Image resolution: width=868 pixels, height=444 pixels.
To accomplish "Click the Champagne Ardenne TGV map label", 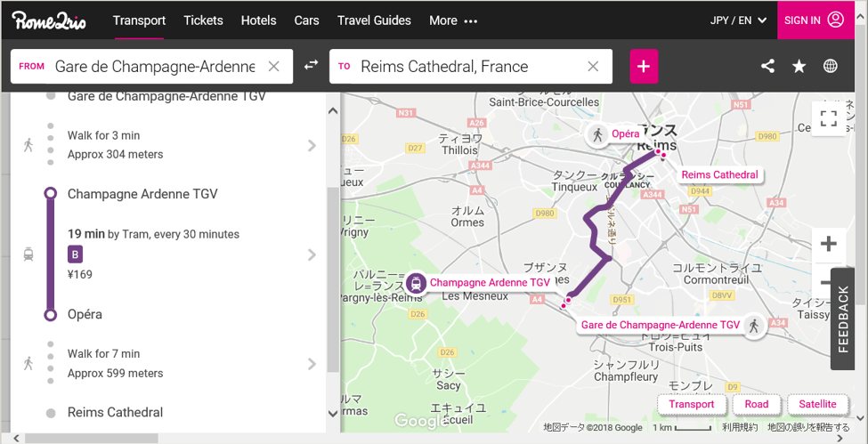I will tap(490, 282).
